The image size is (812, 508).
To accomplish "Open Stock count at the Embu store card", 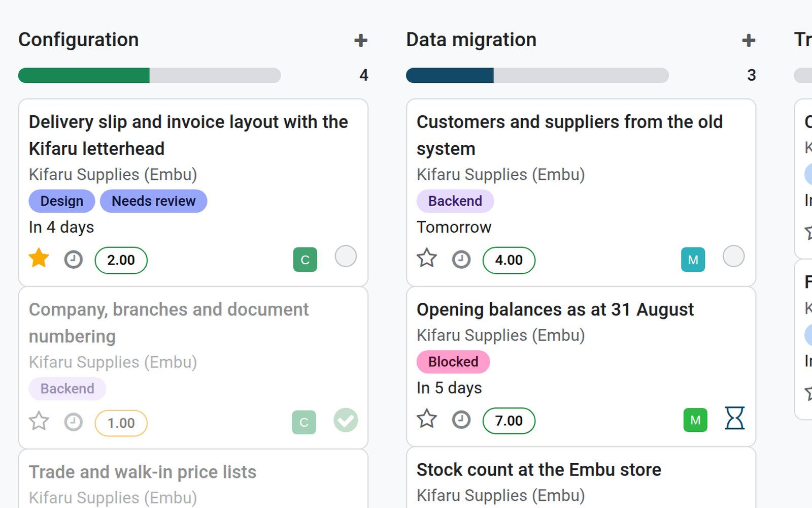I will pyautogui.click(x=539, y=470).
